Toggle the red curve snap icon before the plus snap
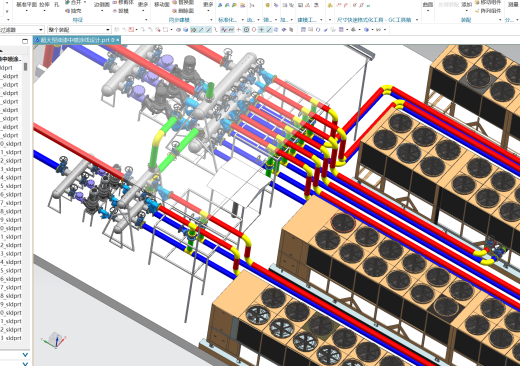This screenshot has height=366, width=520. [x=231, y=30]
